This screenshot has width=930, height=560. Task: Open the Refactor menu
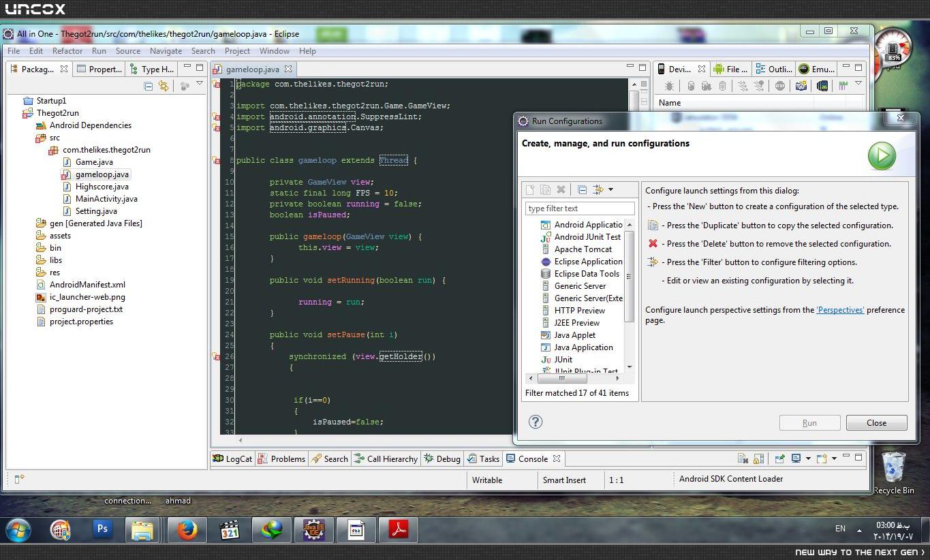click(x=67, y=50)
